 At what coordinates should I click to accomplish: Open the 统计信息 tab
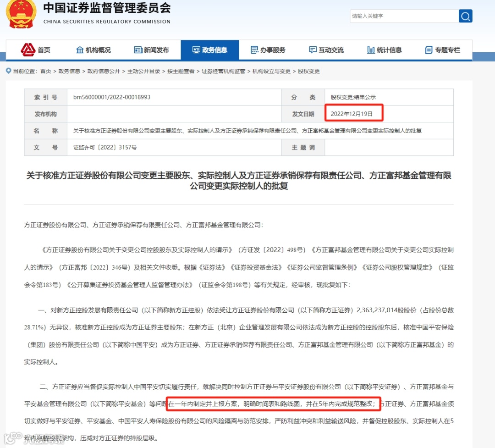385,50
